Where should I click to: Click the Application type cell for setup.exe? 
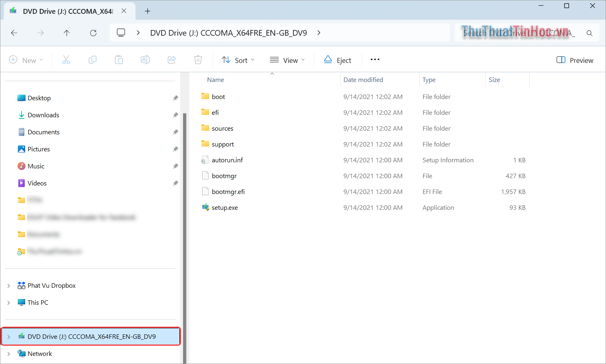pos(438,207)
